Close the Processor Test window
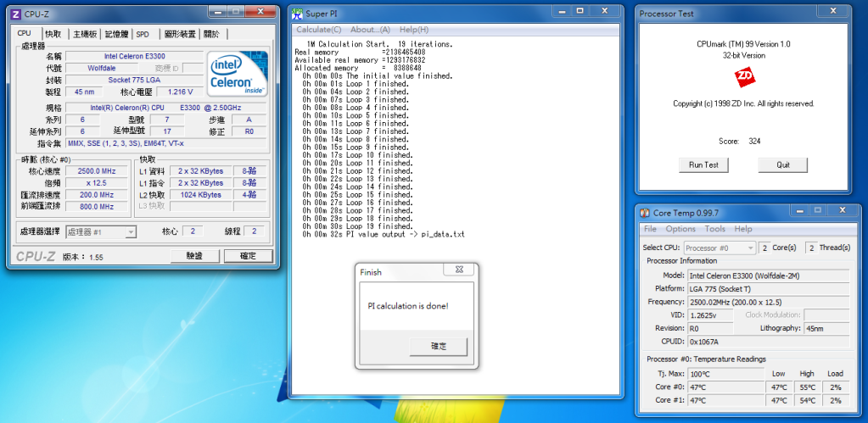868x423 pixels. pos(832,10)
